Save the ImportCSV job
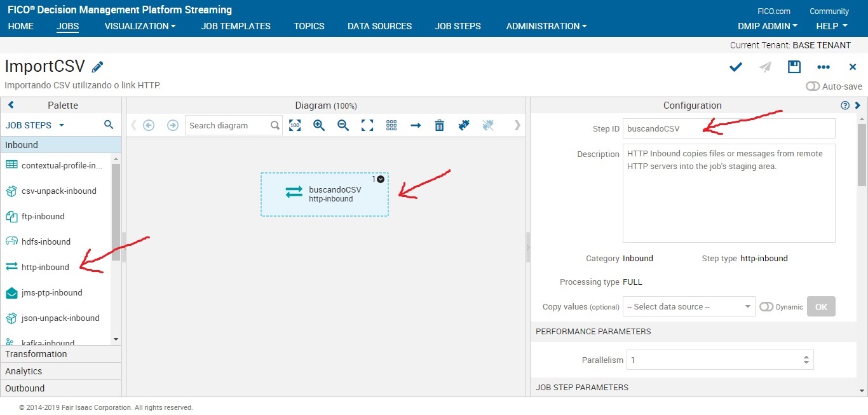 coord(794,66)
